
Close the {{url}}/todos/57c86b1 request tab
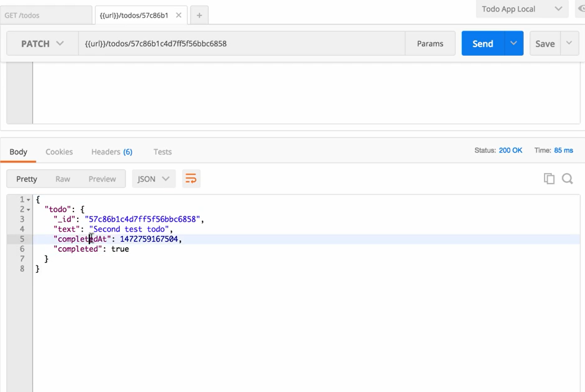179,15
